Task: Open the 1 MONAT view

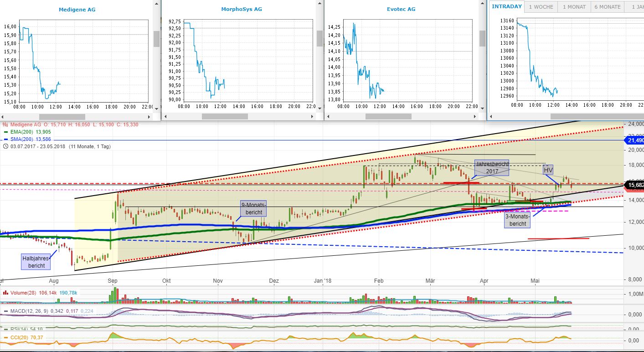Action: point(573,6)
